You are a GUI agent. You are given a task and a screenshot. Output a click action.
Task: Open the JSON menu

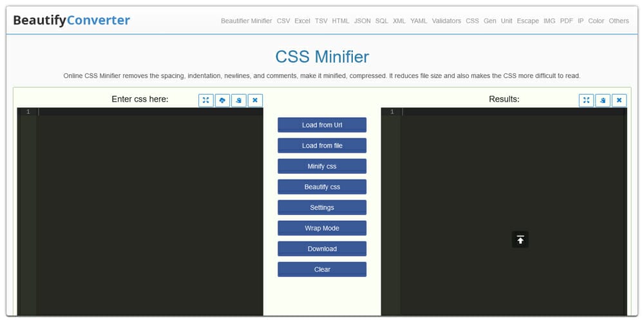[362, 21]
